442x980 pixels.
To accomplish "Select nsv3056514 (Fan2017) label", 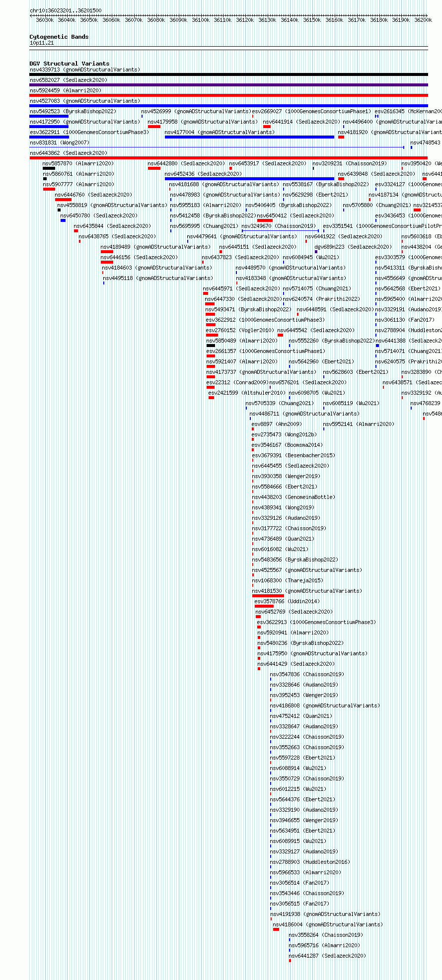I will [x=300, y=883].
